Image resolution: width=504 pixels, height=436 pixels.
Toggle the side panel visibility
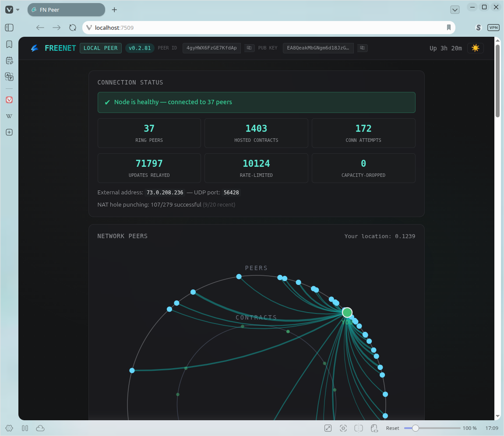[9, 28]
